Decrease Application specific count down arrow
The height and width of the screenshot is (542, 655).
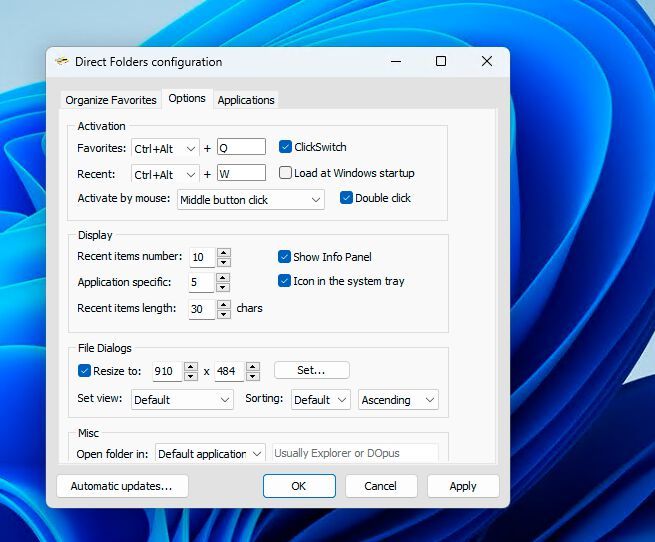tap(223, 287)
